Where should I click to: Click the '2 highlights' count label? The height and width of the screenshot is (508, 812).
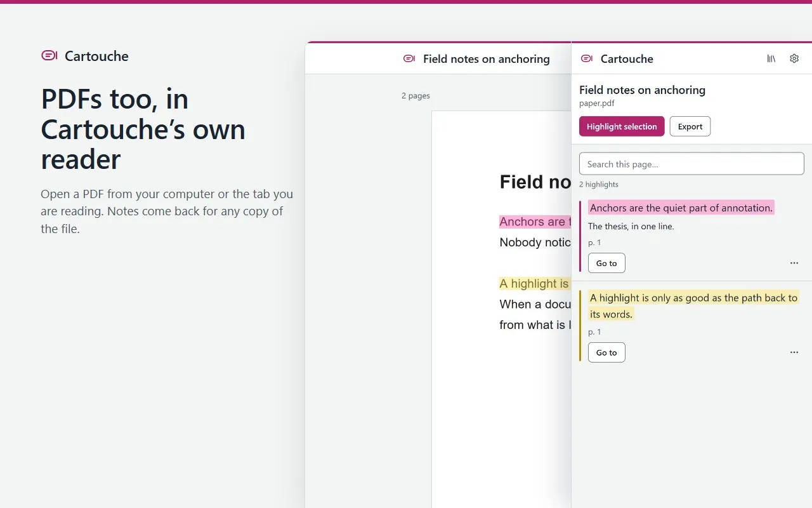tap(599, 184)
